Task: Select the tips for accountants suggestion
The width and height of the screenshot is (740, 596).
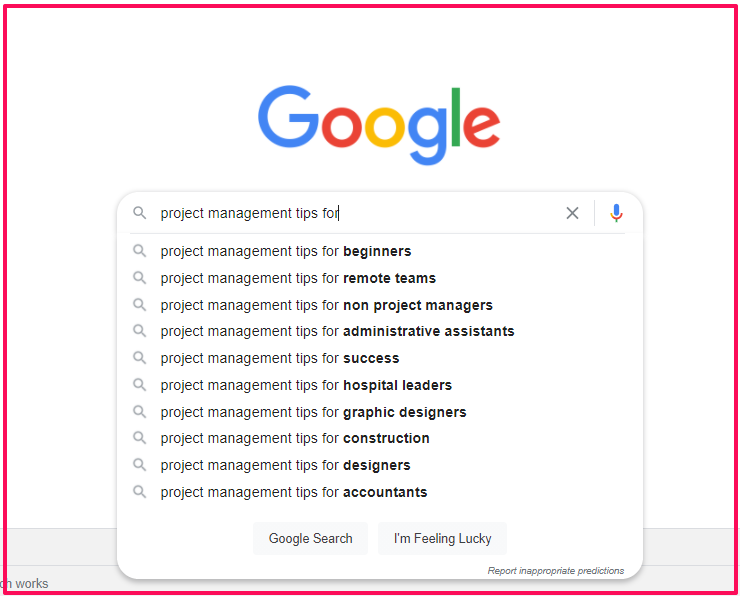Action: coord(294,492)
